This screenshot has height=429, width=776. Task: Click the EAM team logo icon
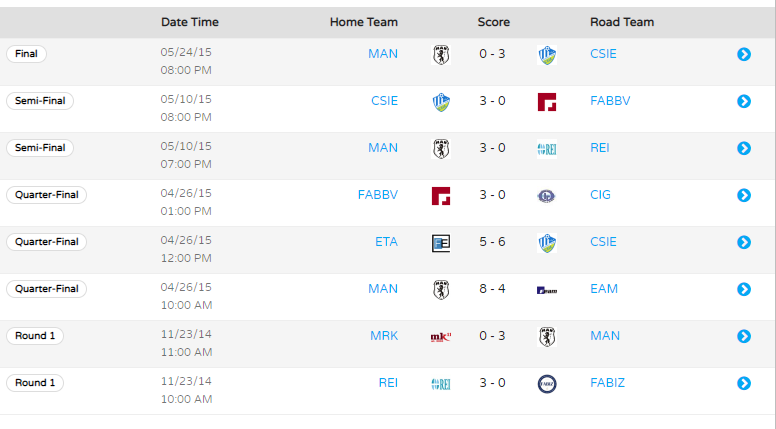click(x=547, y=290)
